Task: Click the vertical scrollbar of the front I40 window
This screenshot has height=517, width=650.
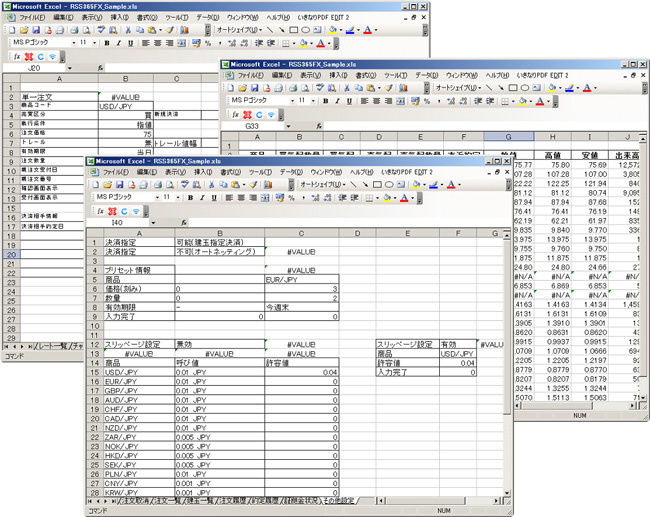Action: 507,363
